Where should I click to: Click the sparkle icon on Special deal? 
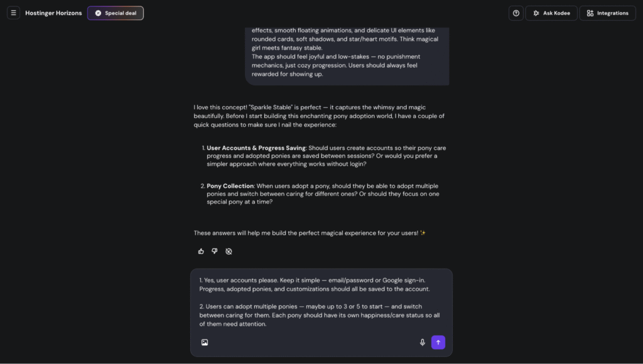(x=99, y=13)
